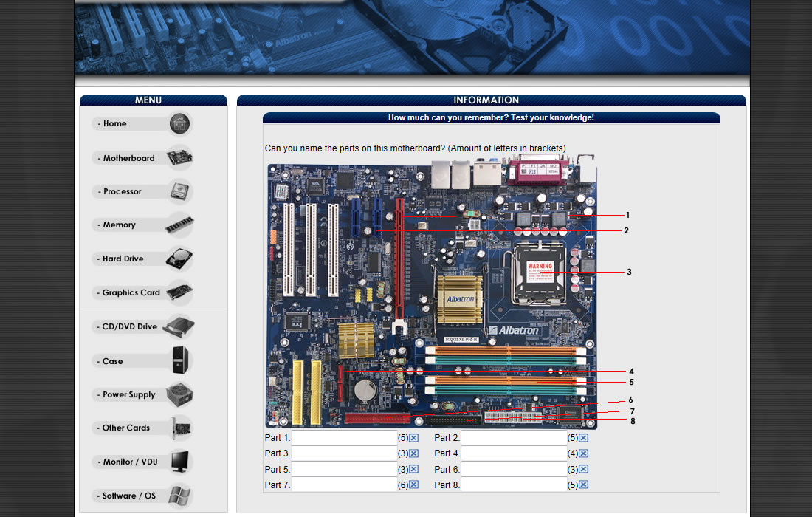Click the X icon beside Part 5
This screenshot has height=517, width=812.
(414, 470)
